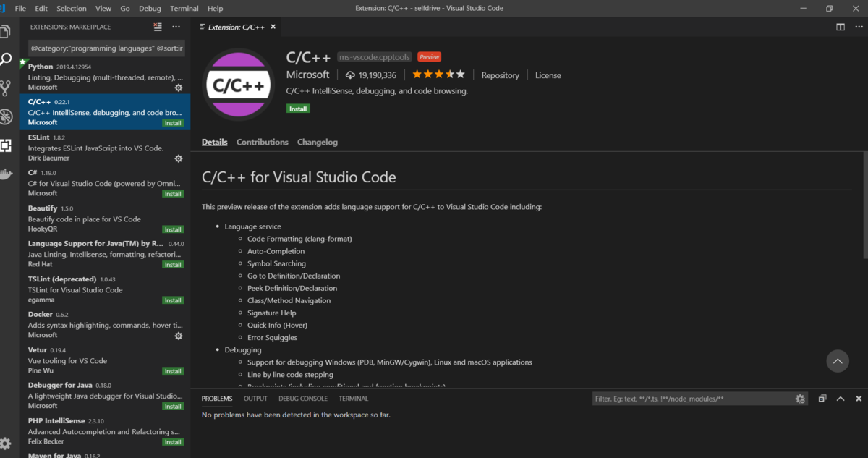This screenshot has height=458, width=868.
Task: Select the Docker extension in list
Action: (x=106, y=324)
